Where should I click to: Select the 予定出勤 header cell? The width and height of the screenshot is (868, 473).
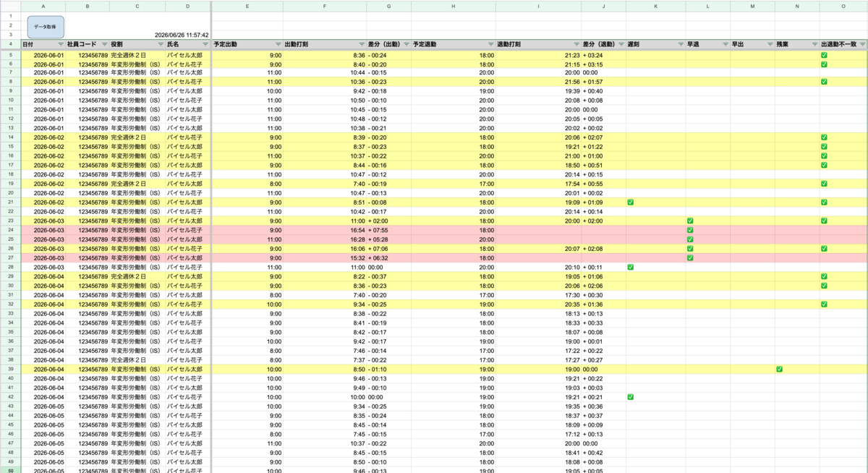tap(247, 44)
